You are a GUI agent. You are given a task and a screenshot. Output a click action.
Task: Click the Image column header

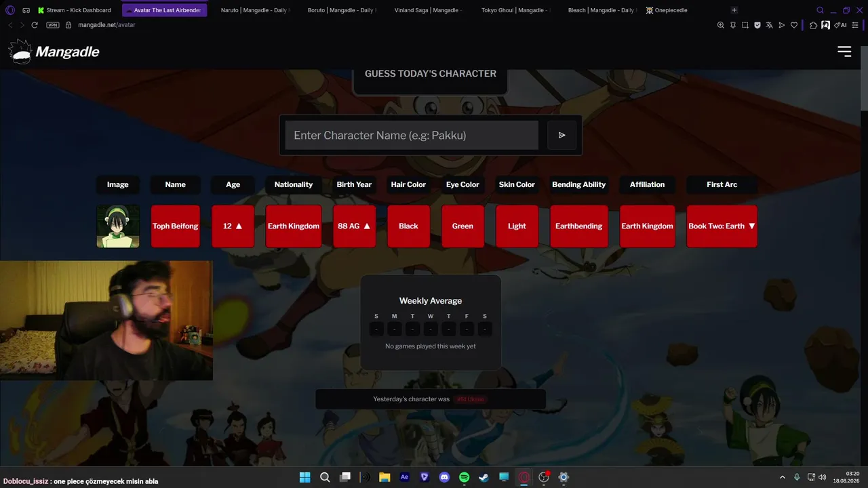coord(118,184)
